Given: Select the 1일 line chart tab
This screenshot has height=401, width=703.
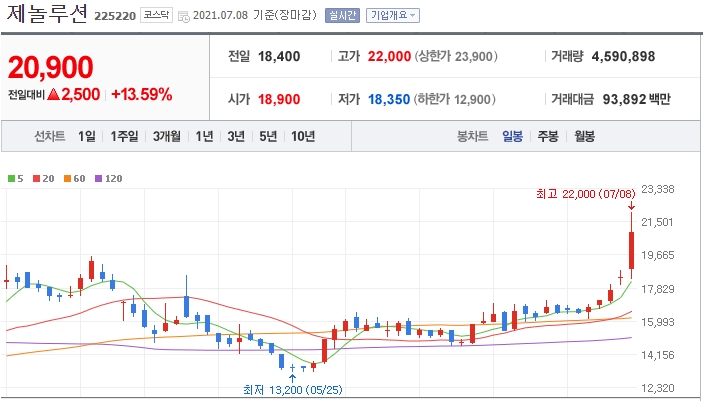Looking at the screenshot, I should pyautogui.click(x=87, y=136).
